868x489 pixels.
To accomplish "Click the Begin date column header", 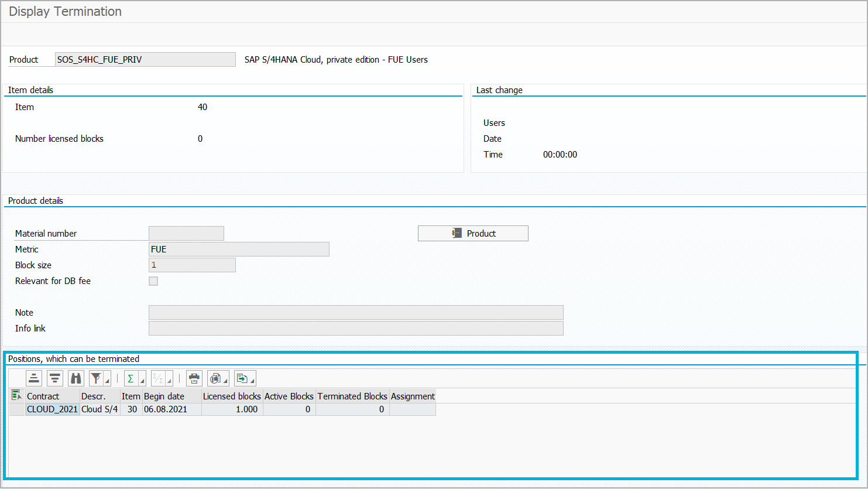I will pyautogui.click(x=172, y=396).
